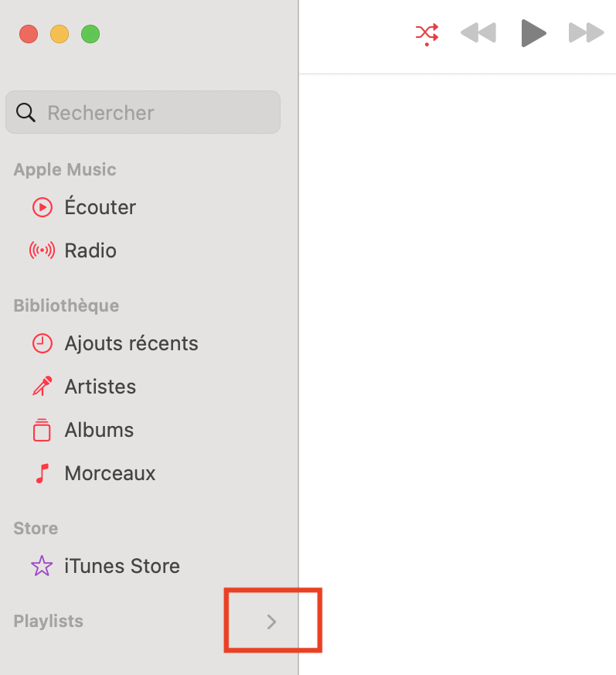Click the Rechercher search field
The height and width of the screenshot is (675, 616).
click(x=143, y=112)
